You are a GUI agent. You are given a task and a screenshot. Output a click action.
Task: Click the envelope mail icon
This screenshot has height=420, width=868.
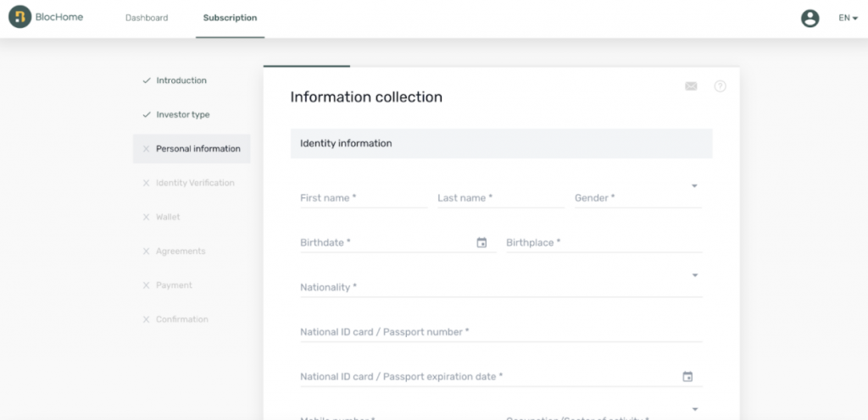[x=691, y=86]
